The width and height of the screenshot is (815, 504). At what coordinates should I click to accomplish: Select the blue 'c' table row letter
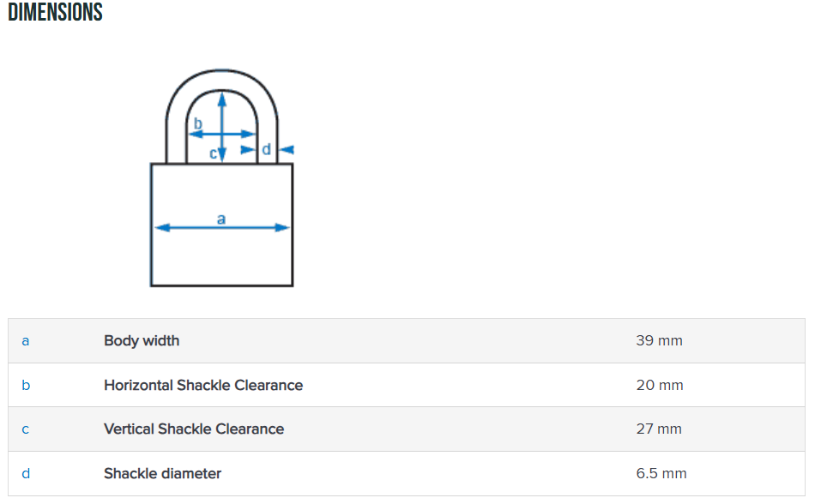[25, 429]
